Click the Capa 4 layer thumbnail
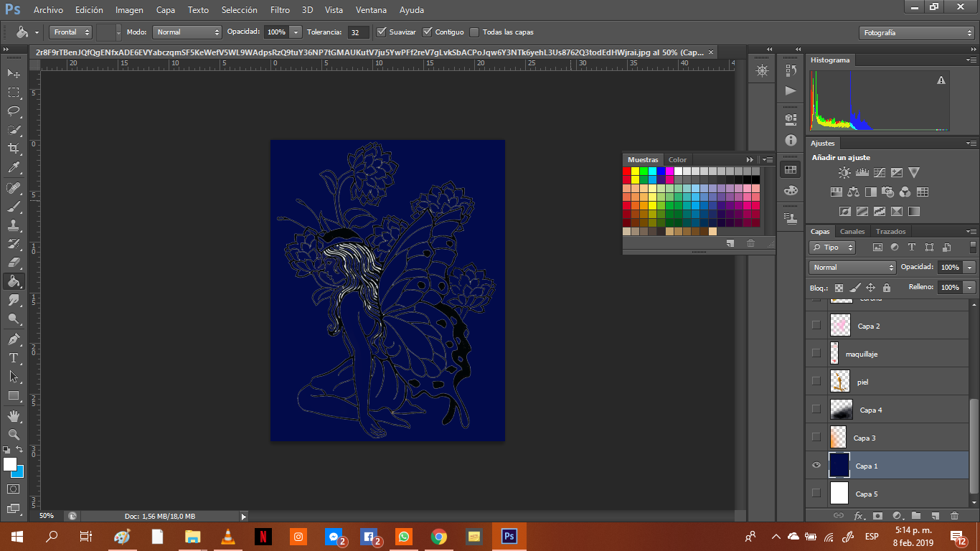Viewport: 980px width, 551px height. click(x=840, y=409)
